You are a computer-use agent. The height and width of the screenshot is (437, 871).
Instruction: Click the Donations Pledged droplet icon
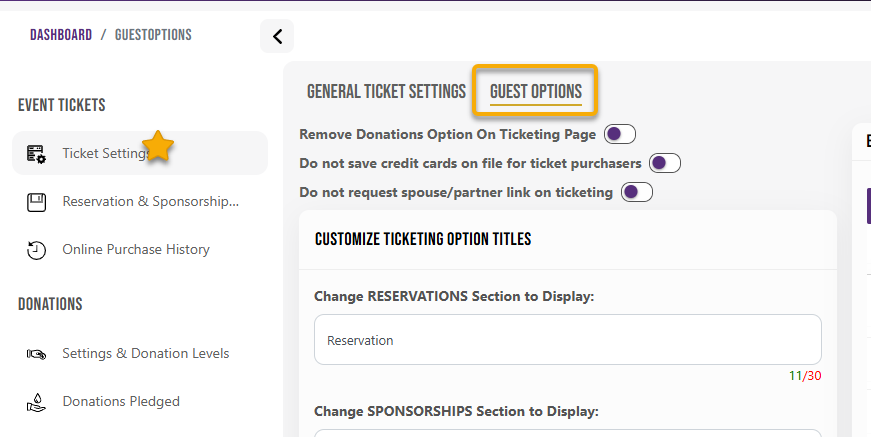pos(36,402)
